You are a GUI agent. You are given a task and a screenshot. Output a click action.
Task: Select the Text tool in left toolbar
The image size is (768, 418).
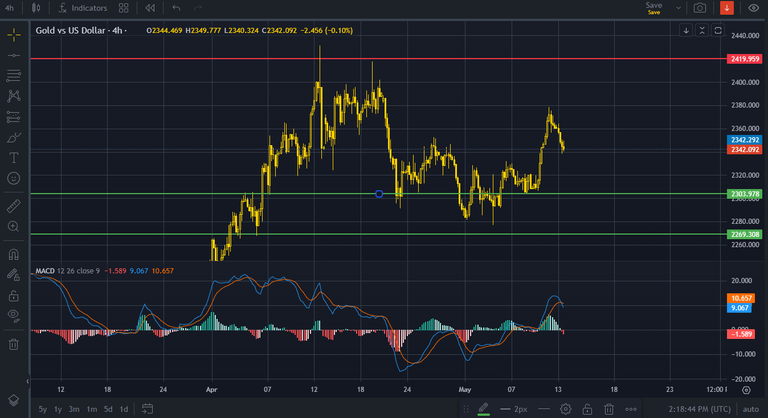[x=14, y=158]
